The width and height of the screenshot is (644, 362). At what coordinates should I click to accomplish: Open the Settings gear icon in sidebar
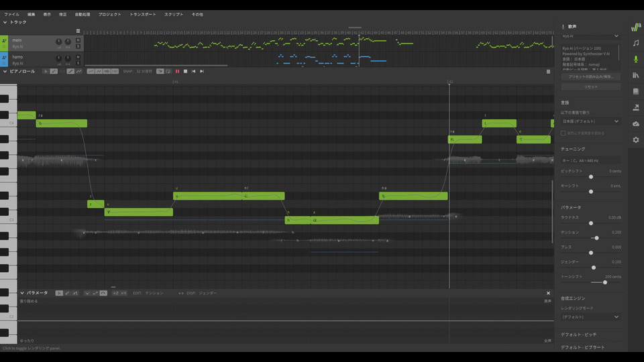click(x=636, y=139)
